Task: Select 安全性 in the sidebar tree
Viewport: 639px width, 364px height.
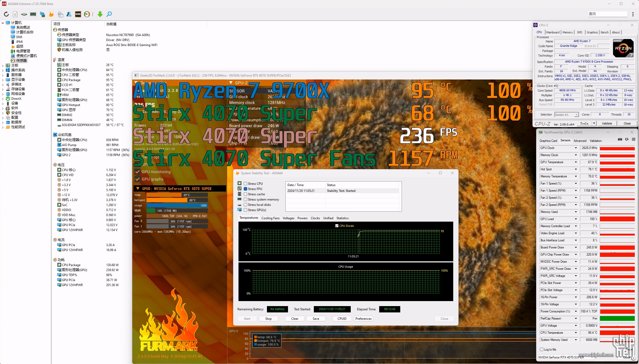Action: coord(14,113)
